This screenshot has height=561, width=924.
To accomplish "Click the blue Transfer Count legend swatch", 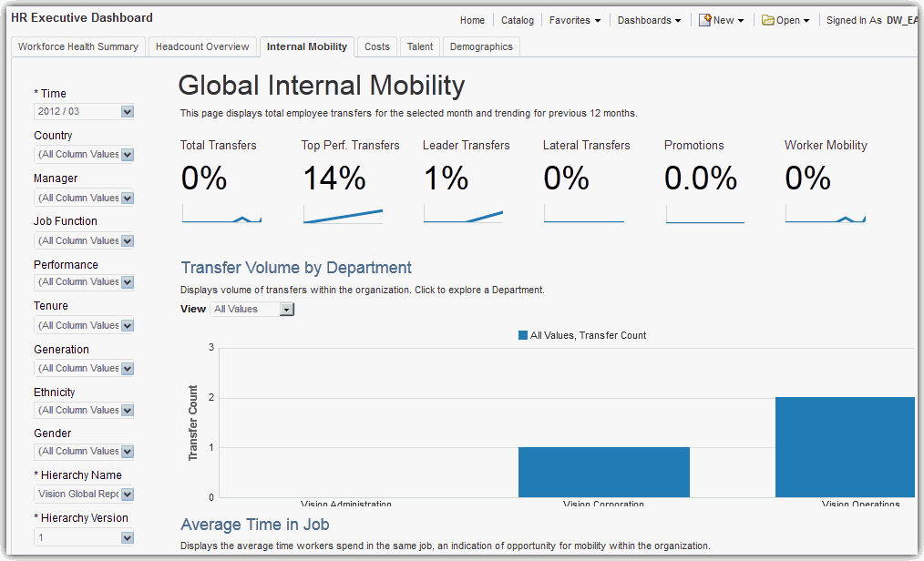I will coord(523,335).
